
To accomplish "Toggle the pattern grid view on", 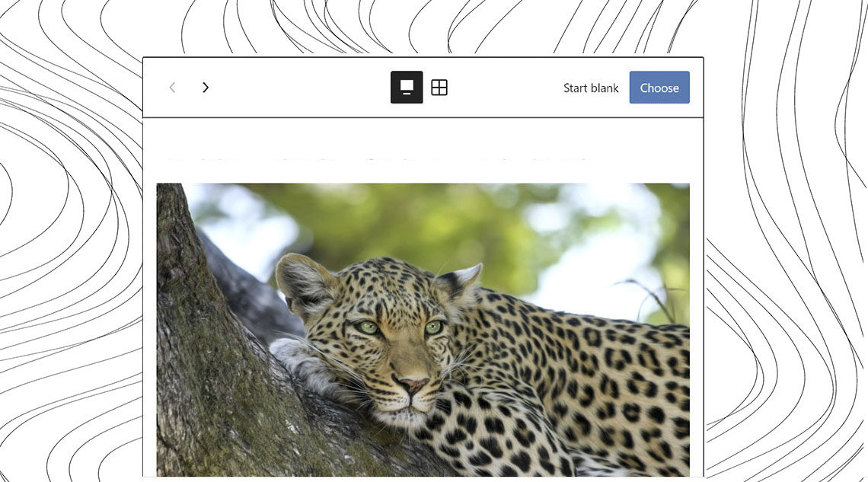I will tap(439, 88).
